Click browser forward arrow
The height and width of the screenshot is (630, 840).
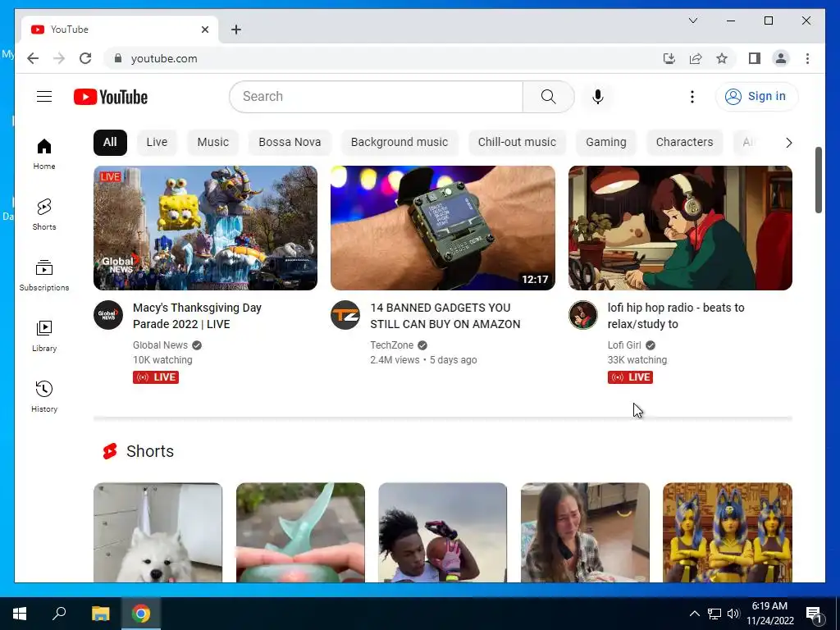[x=59, y=58]
